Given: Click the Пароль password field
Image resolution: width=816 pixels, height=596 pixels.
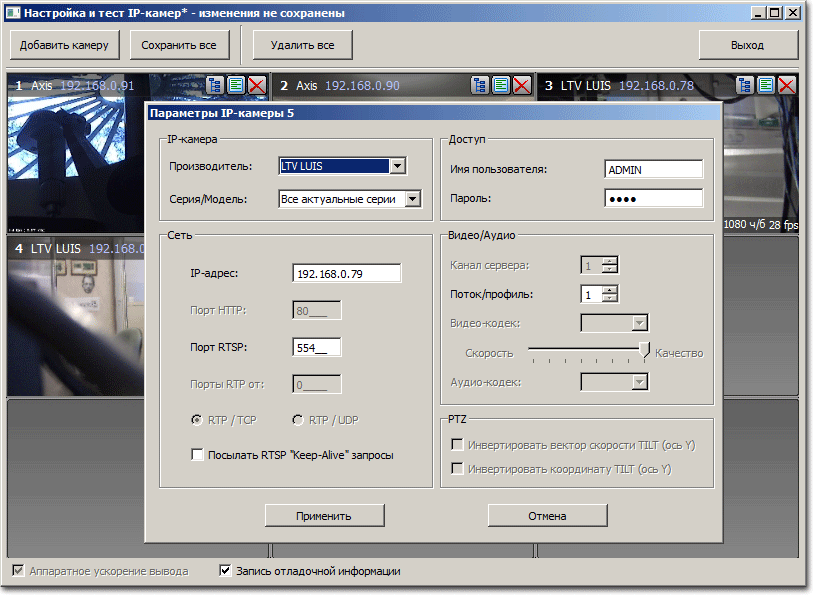Looking at the screenshot, I should click(x=654, y=199).
